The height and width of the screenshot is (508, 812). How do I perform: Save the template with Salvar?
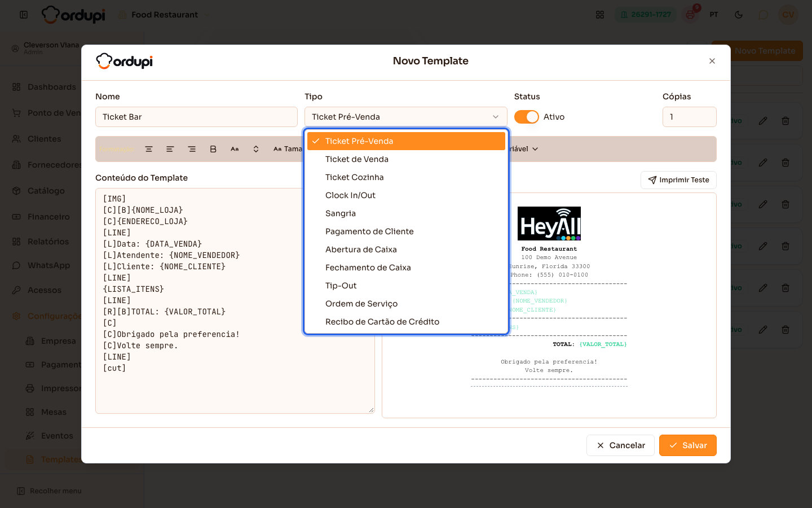pos(688,445)
